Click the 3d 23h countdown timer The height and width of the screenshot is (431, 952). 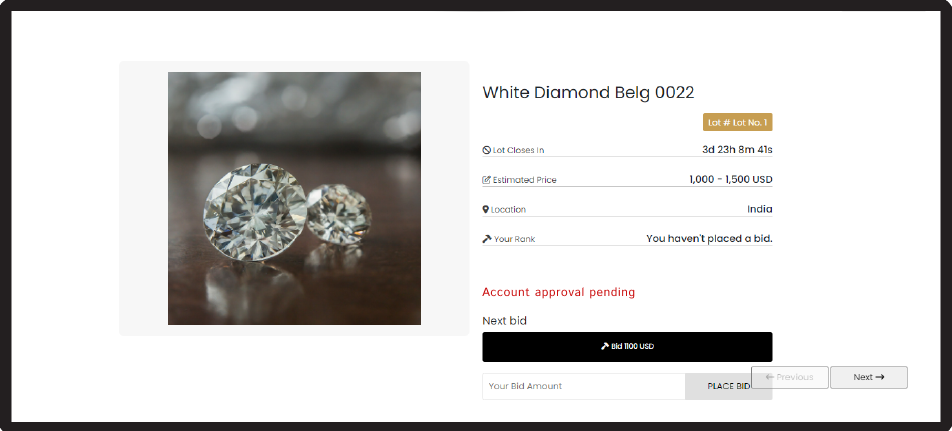pyautogui.click(x=737, y=150)
